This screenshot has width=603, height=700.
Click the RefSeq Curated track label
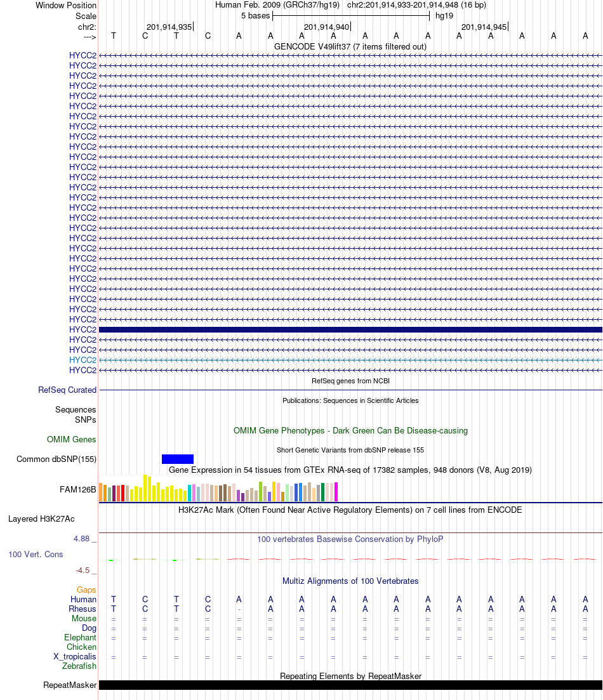point(67,390)
